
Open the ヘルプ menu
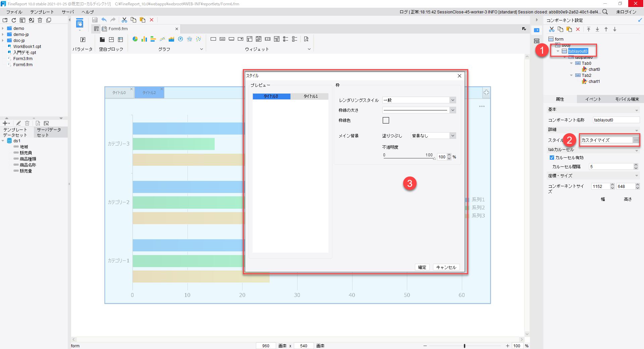pyautogui.click(x=88, y=12)
